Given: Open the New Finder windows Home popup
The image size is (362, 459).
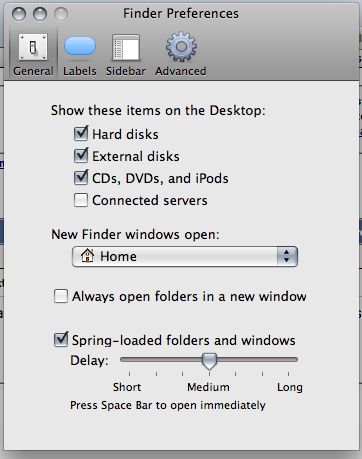Looking at the screenshot, I should 185,256.
